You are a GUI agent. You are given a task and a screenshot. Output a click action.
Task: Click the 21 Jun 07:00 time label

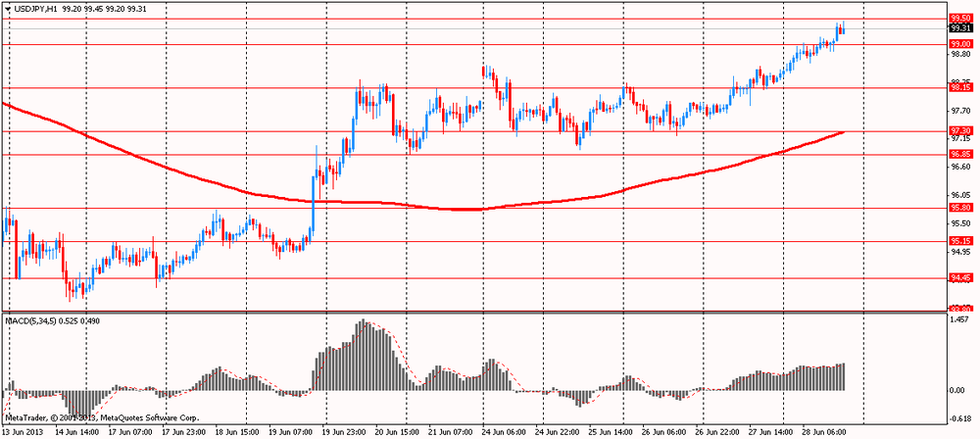453,431
